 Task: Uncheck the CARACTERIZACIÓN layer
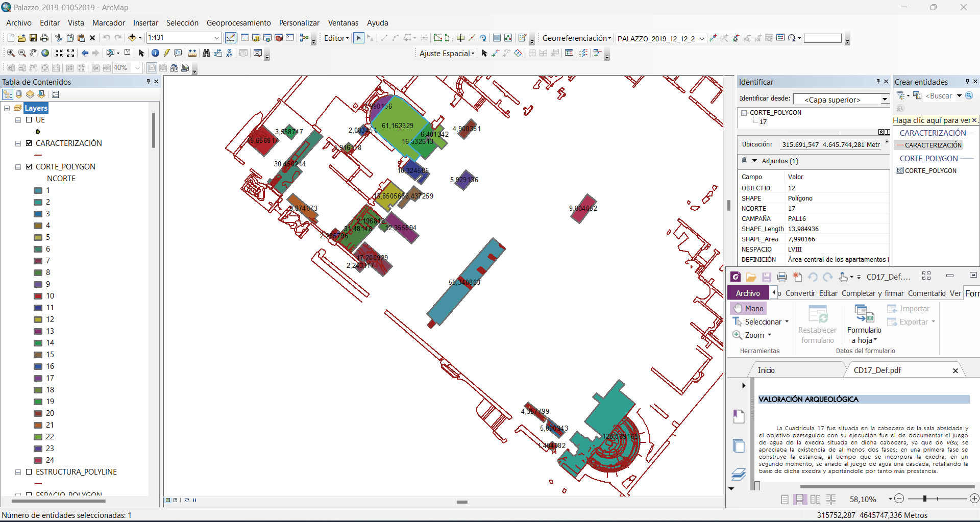(x=29, y=143)
